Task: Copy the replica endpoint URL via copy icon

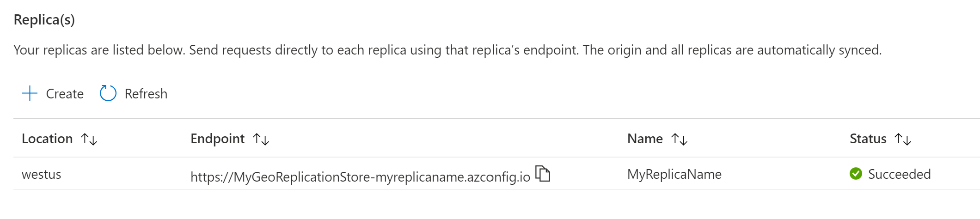Action: coord(543,174)
